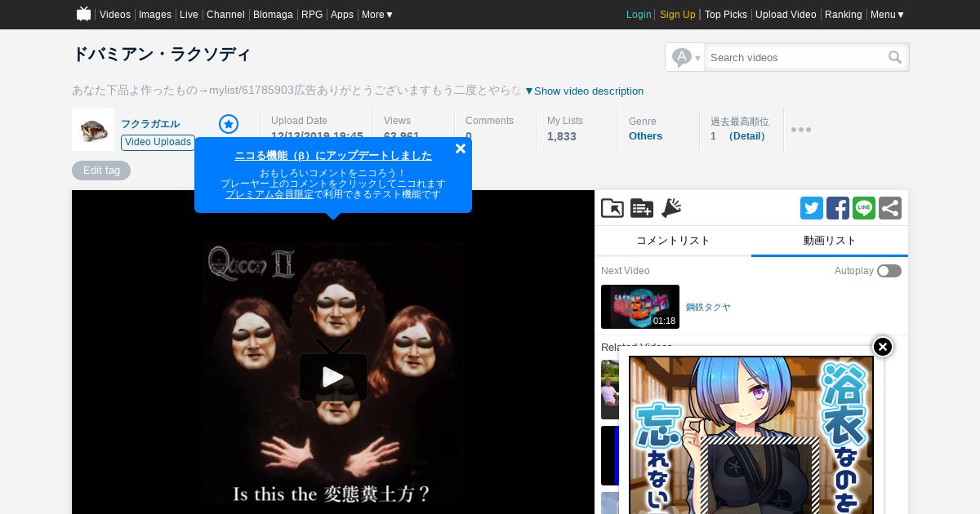Open the Images section
This screenshot has width=980, height=514.
point(155,15)
